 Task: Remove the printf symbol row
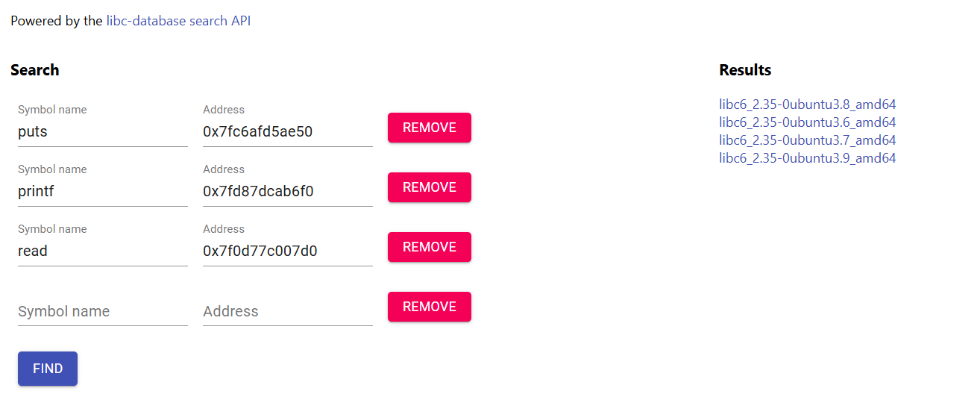(x=430, y=187)
